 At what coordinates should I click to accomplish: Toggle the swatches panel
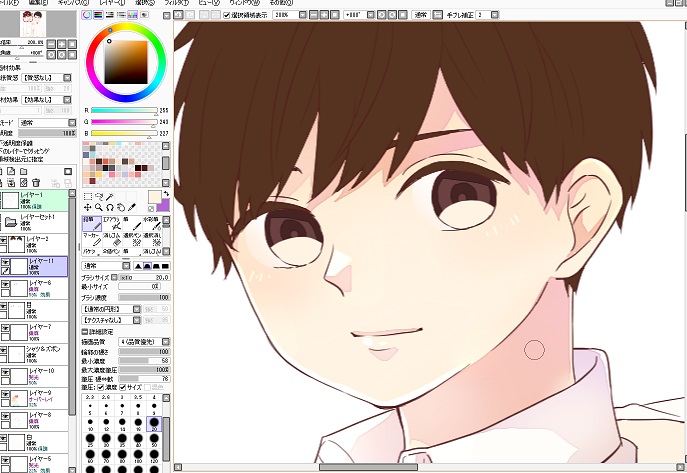pos(132,15)
